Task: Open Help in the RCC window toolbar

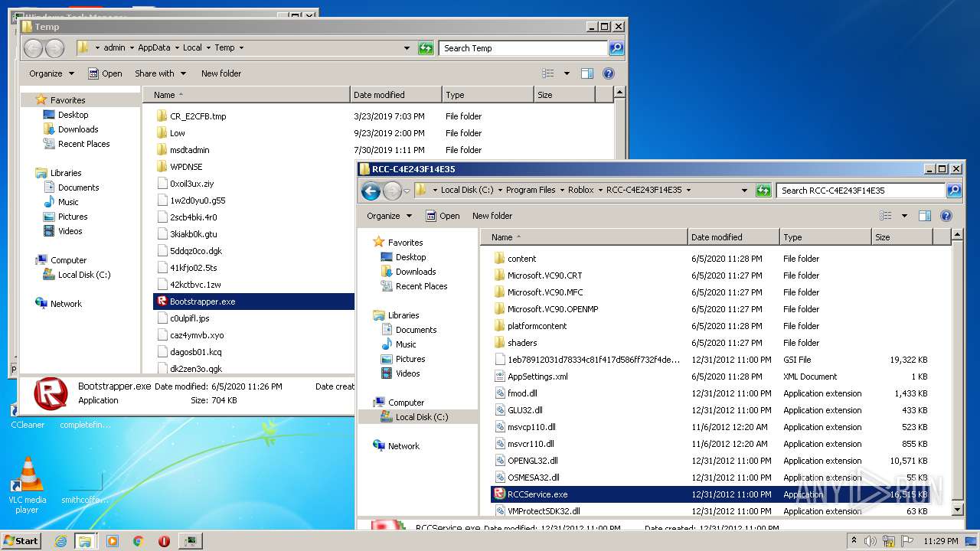Action: tap(946, 216)
